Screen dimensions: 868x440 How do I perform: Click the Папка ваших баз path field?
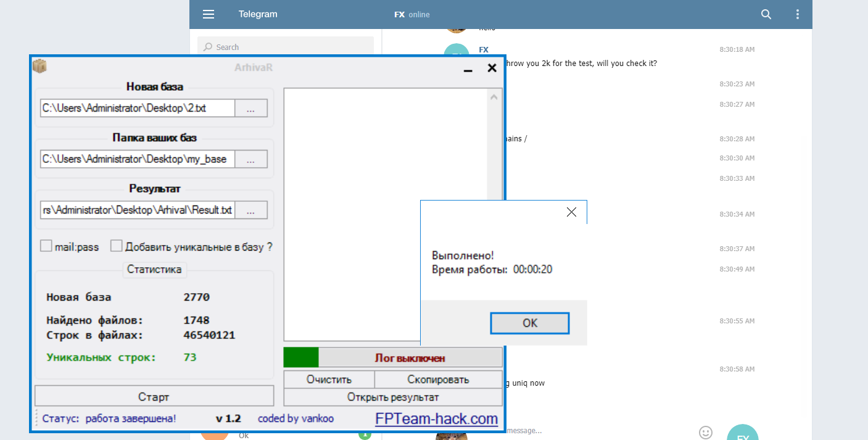(x=138, y=159)
